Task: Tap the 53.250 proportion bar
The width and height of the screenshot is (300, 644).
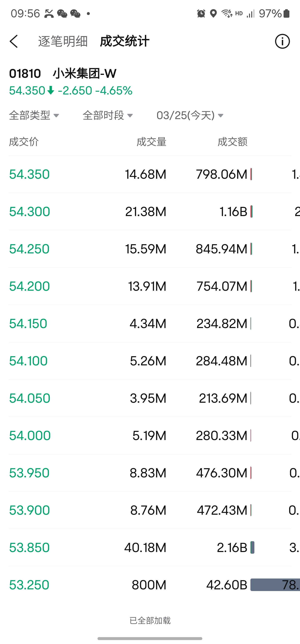Action: click(x=275, y=585)
